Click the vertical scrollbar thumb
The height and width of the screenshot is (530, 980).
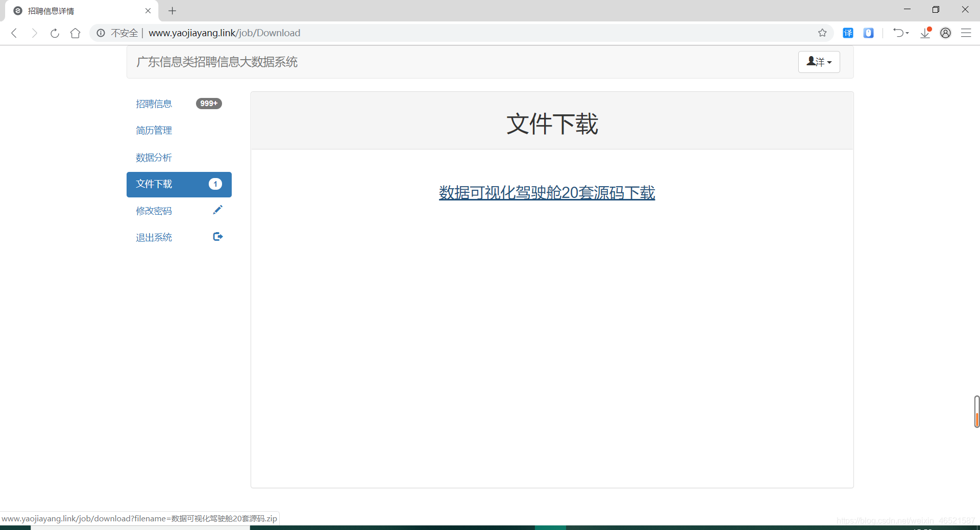click(976, 411)
